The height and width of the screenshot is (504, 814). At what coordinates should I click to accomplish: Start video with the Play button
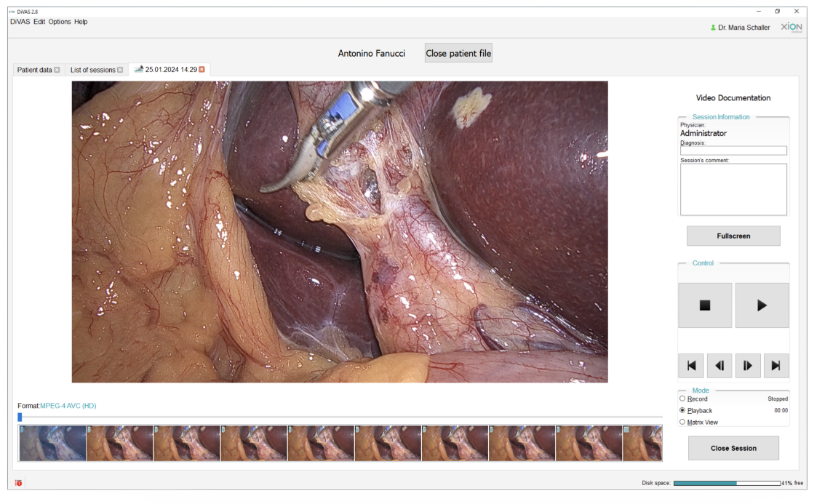point(762,305)
